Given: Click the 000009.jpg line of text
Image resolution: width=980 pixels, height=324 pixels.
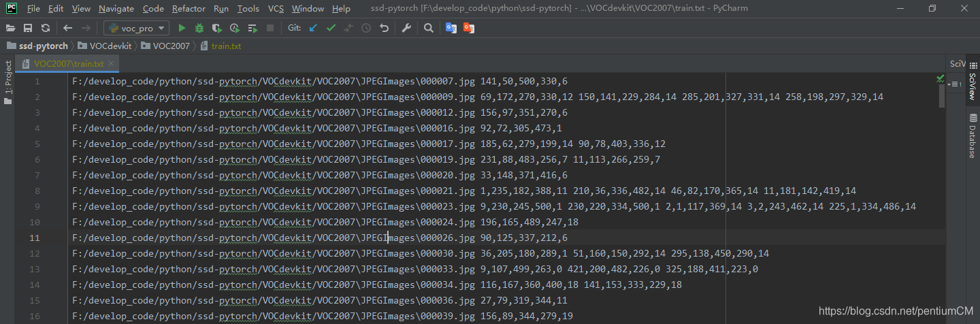Looking at the screenshot, I should pos(478,97).
